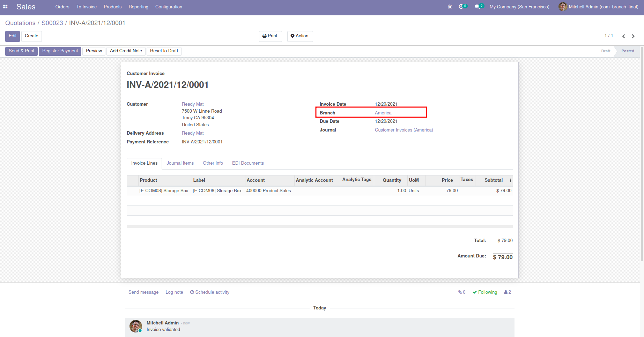
Task: Go to the previous record arrow
Action: click(623, 36)
